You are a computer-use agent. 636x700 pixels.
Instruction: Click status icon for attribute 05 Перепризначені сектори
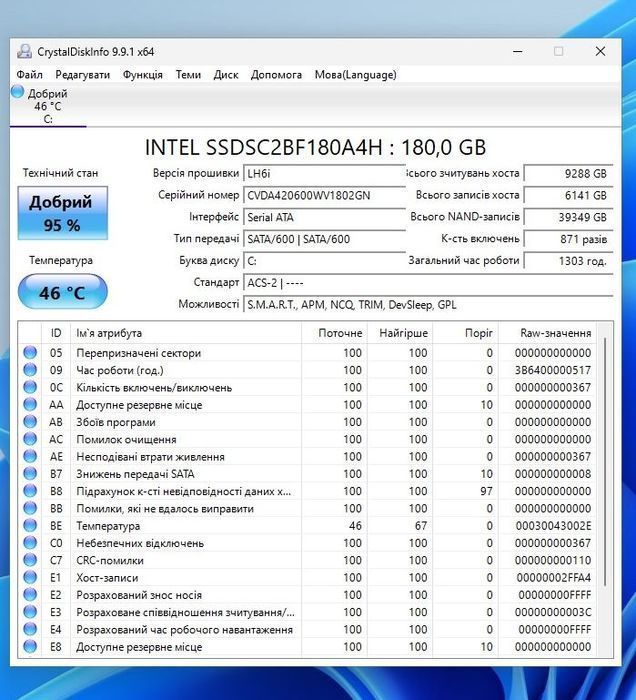pos(30,353)
